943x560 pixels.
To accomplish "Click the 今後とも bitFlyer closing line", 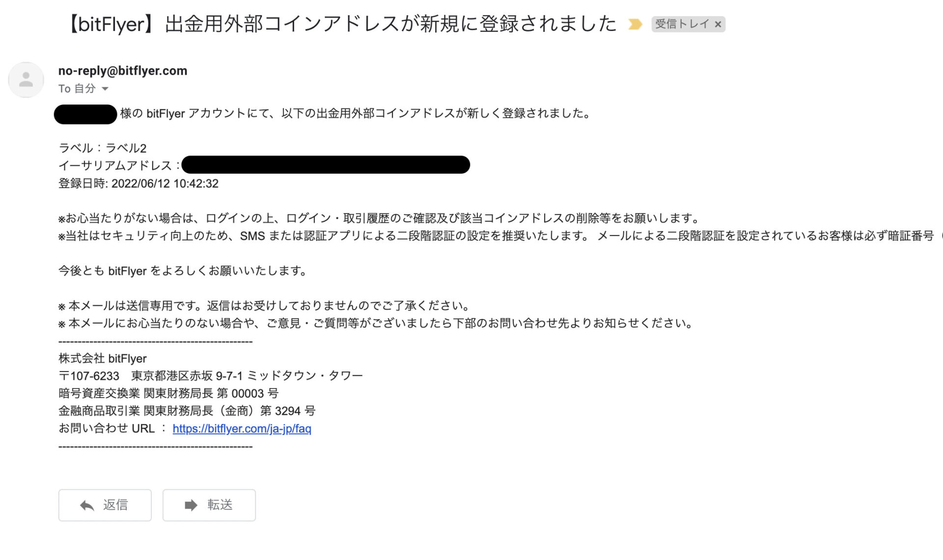I will pyautogui.click(x=183, y=271).
